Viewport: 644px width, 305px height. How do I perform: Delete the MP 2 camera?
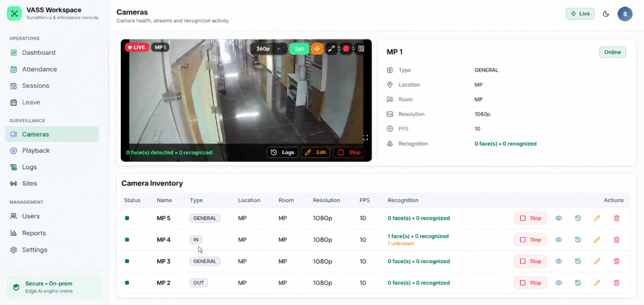[x=616, y=282]
